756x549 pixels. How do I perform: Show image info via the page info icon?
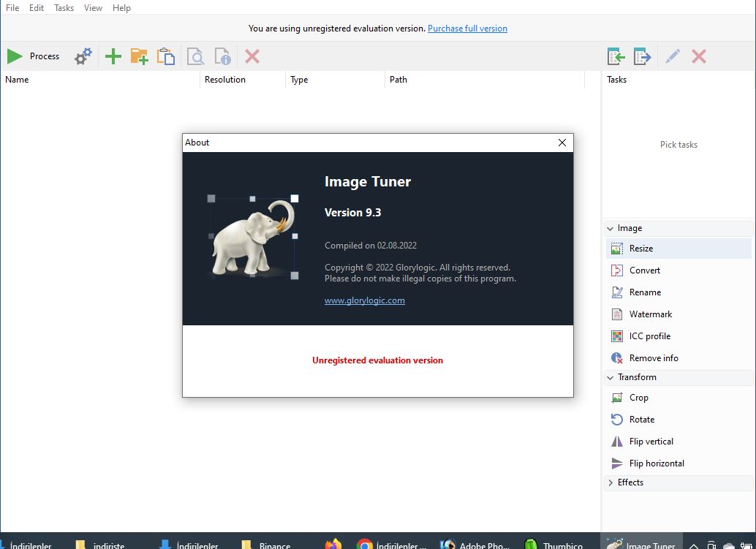point(223,56)
